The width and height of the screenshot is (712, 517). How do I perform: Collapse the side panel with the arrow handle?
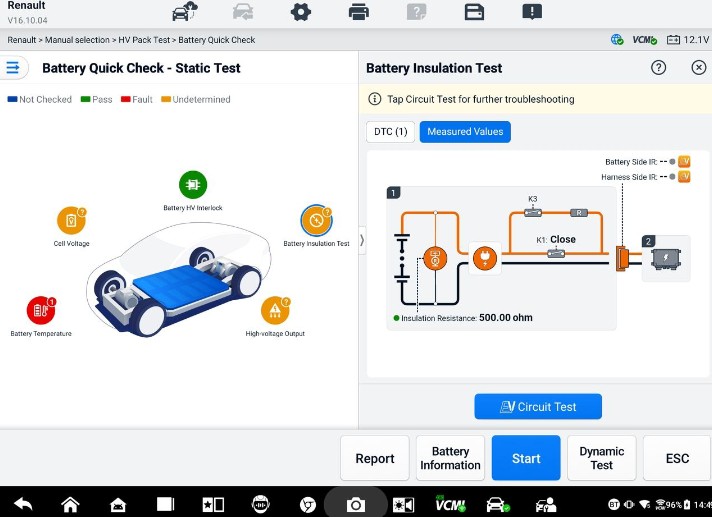point(362,240)
